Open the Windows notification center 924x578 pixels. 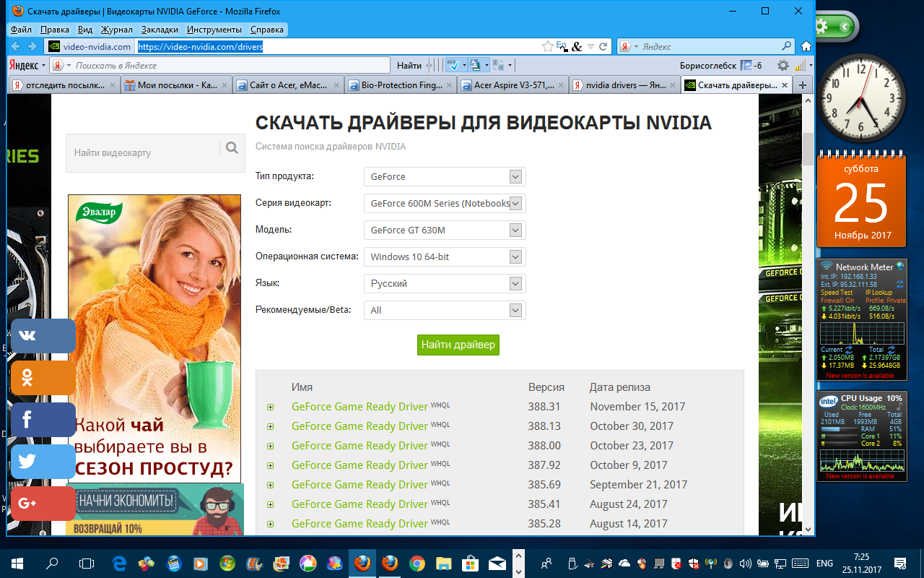coord(900,563)
